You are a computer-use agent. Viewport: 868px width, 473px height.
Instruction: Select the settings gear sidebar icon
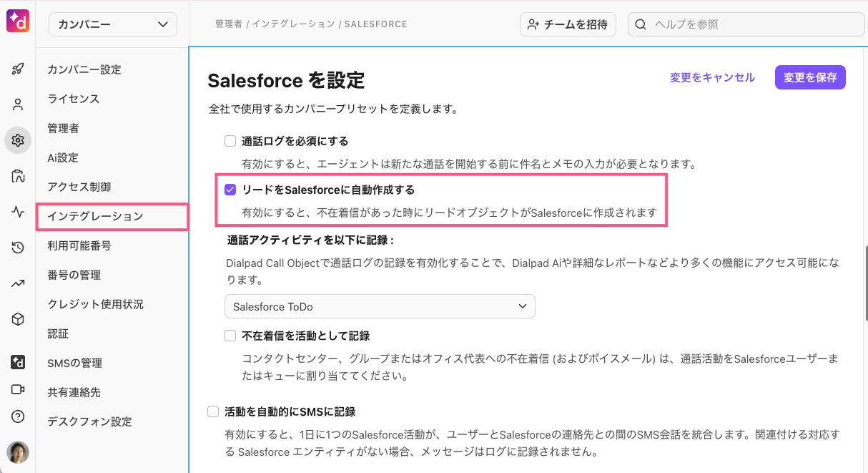(x=18, y=140)
